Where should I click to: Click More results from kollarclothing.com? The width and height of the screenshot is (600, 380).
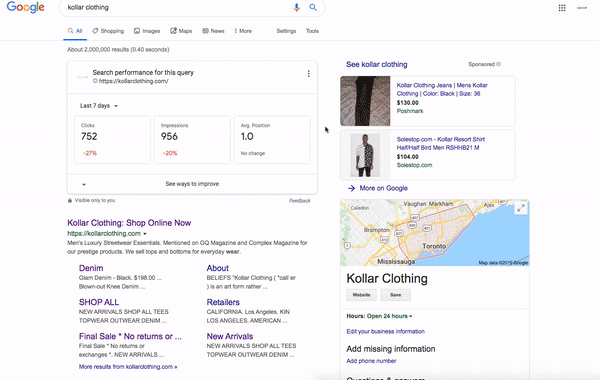(x=128, y=367)
